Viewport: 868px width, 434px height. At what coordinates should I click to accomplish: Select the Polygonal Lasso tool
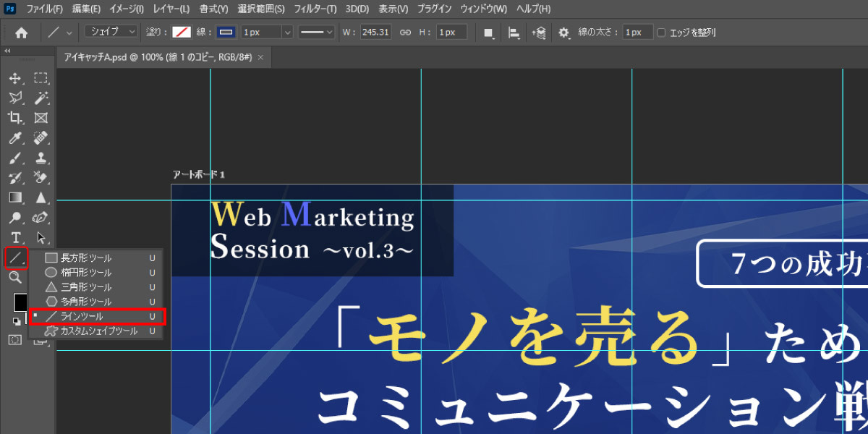(15, 98)
